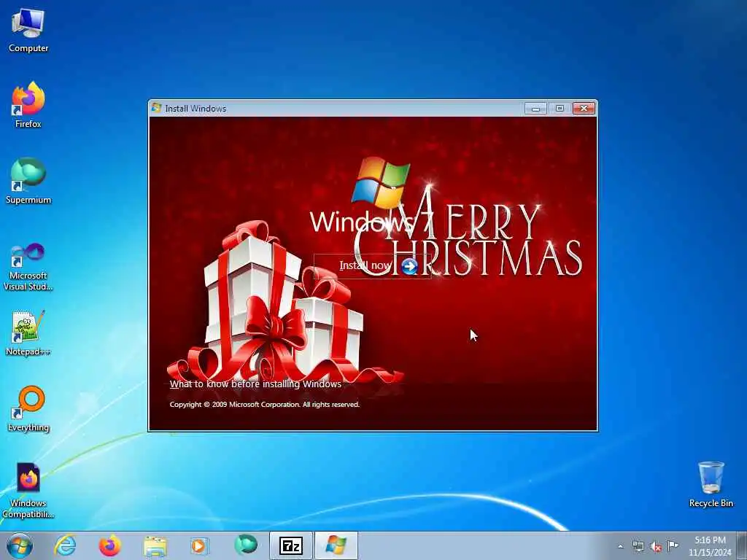Select the Everything search shortcut
This screenshot has height=560, width=747.
[x=28, y=408]
